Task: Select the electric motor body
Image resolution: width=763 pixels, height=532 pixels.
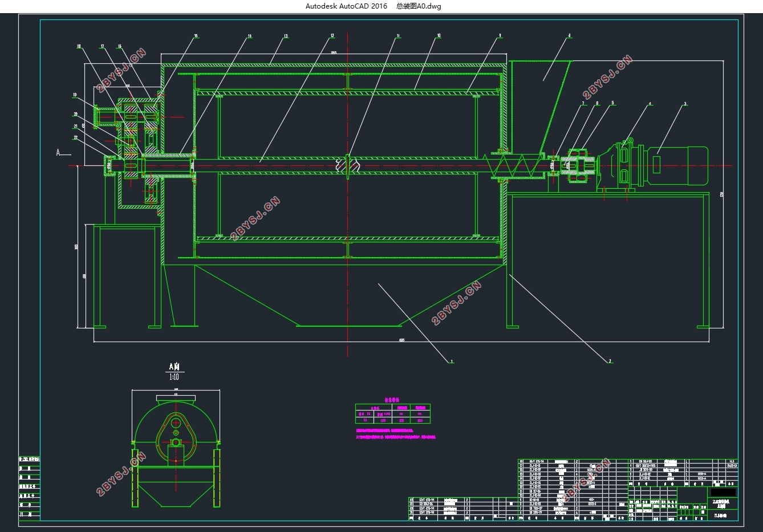Action: (x=676, y=166)
